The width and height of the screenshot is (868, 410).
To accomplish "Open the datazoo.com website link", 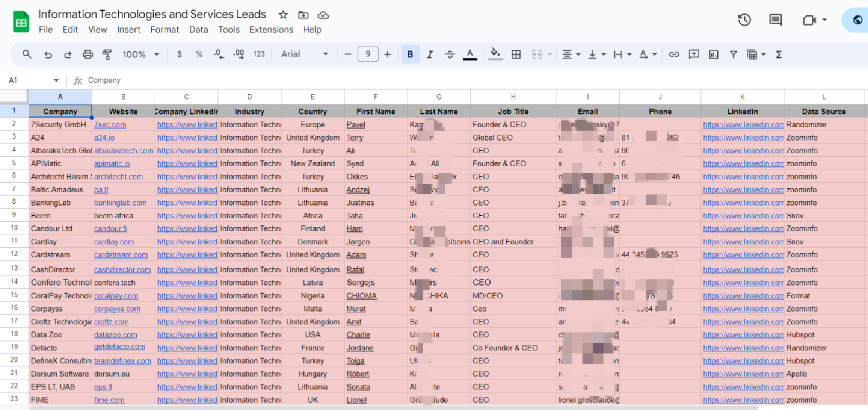I will click(116, 335).
